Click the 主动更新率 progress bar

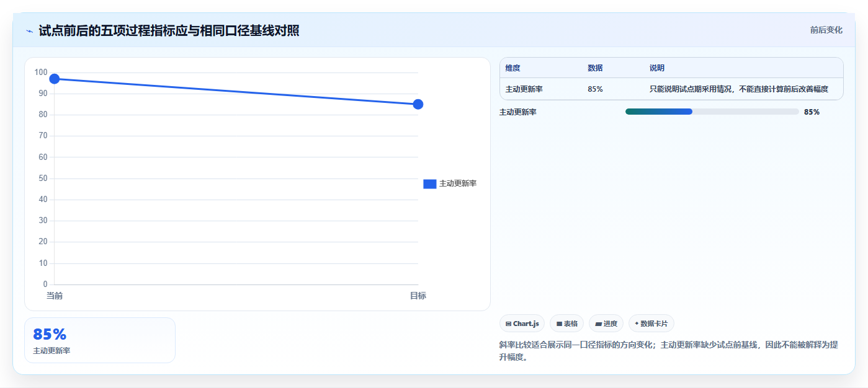[x=712, y=112]
